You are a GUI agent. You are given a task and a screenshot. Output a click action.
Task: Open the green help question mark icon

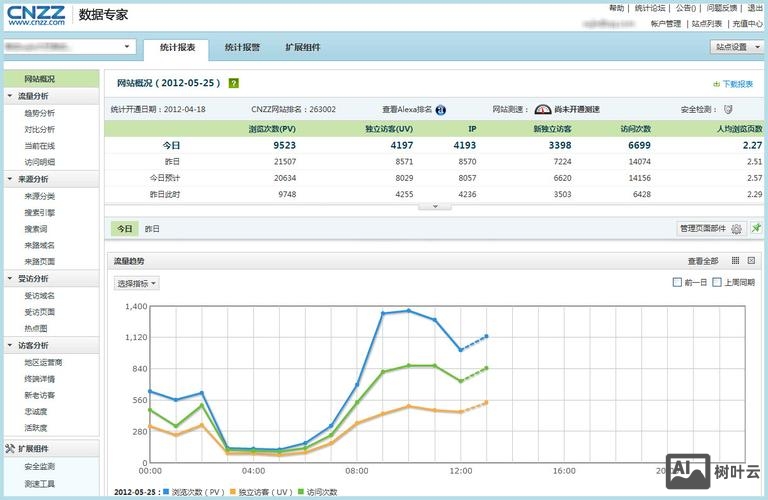pos(234,83)
